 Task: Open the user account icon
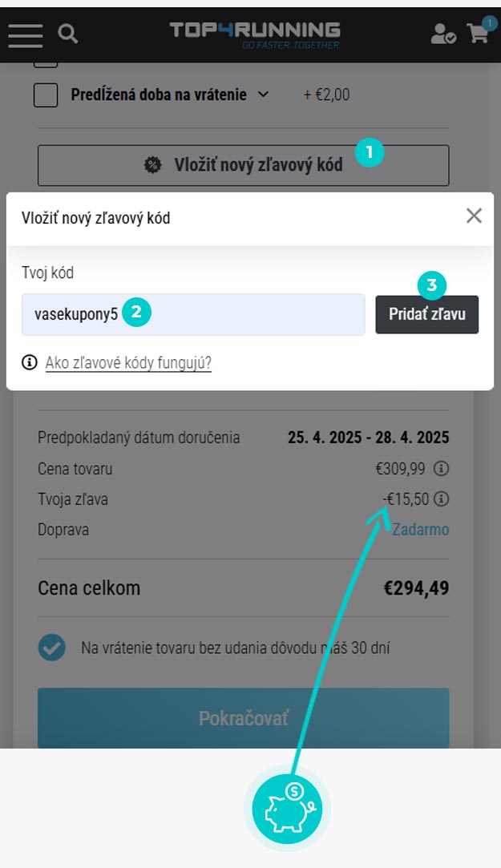(442, 34)
